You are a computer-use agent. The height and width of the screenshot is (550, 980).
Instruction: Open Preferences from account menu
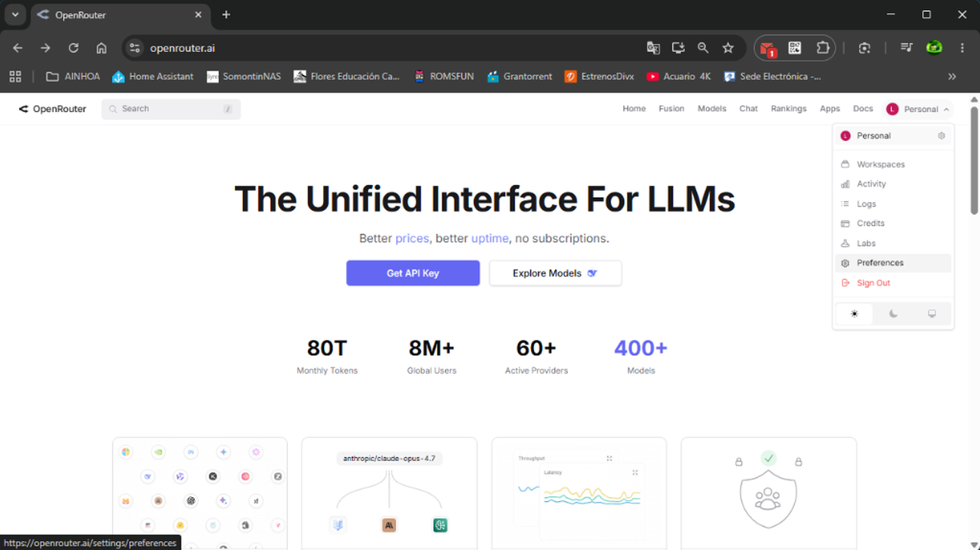[893, 263]
